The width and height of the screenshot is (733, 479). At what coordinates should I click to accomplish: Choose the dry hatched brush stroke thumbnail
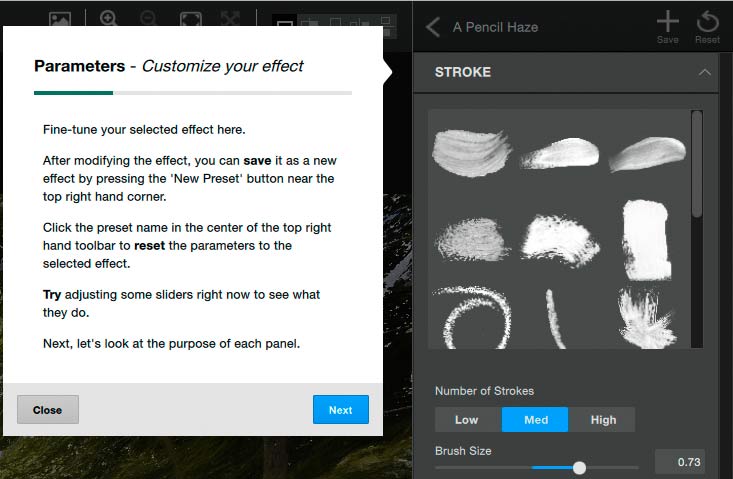[x=472, y=239]
